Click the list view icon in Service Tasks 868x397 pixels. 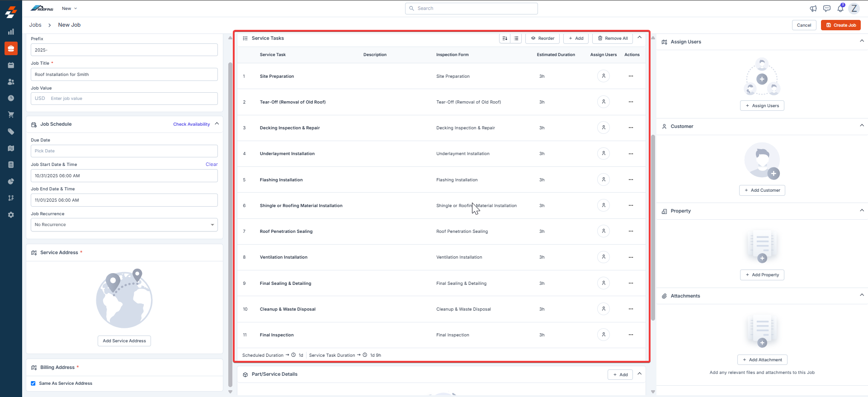point(516,38)
